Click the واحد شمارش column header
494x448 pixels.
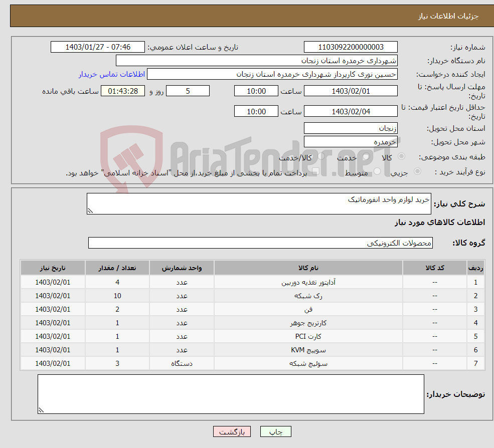coord(182,268)
